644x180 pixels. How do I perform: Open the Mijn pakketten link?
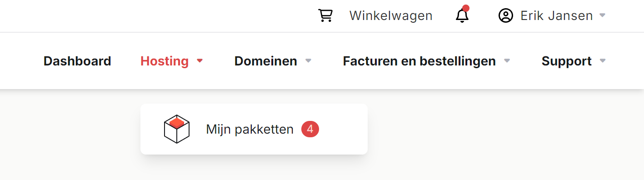(x=250, y=130)
